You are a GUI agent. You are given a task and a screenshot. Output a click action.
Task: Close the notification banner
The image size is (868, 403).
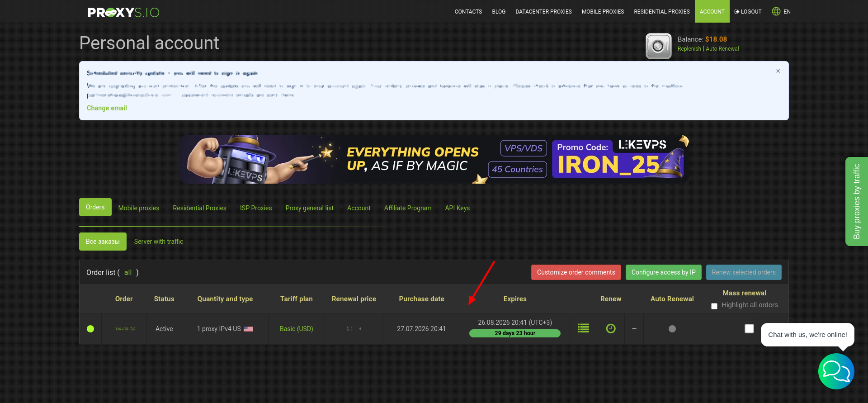click(x=778, y=71)
